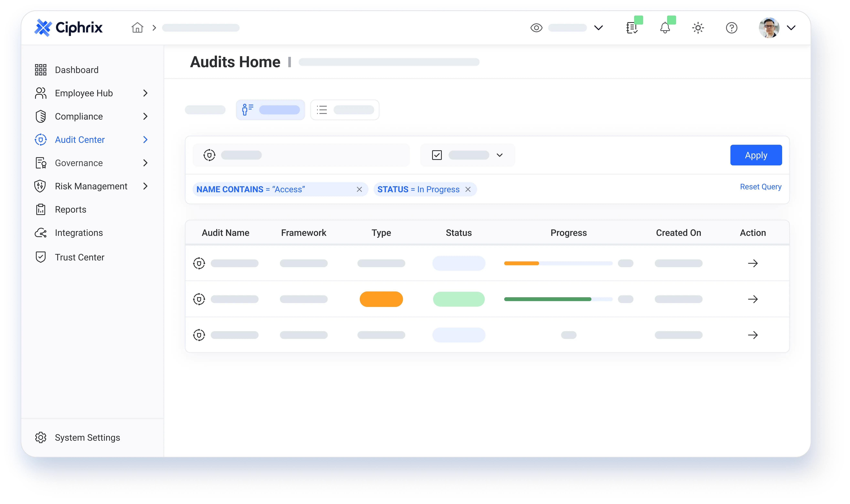Click the Risk Management shield icon
The width and height of the screenshot is (850, 504).
[x=40, y=186]
